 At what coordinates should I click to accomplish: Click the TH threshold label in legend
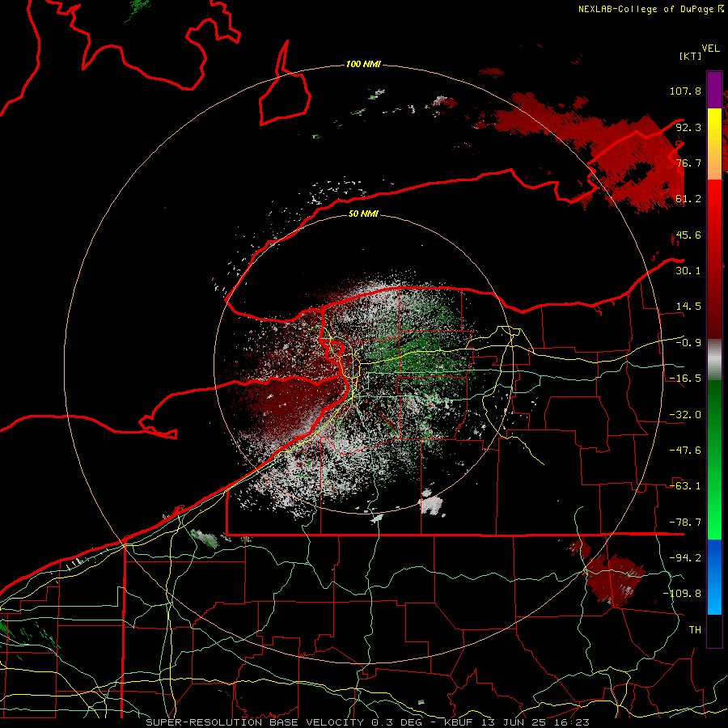pos(695,630)
